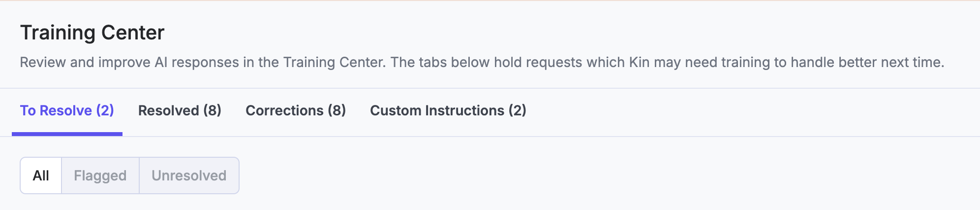Return to requests awaiting resolution tab
980x210 pixels.
[x=67, y=110]
